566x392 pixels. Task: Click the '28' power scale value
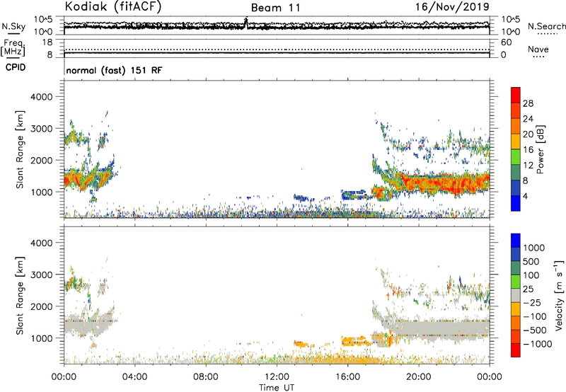click(528, 103)
